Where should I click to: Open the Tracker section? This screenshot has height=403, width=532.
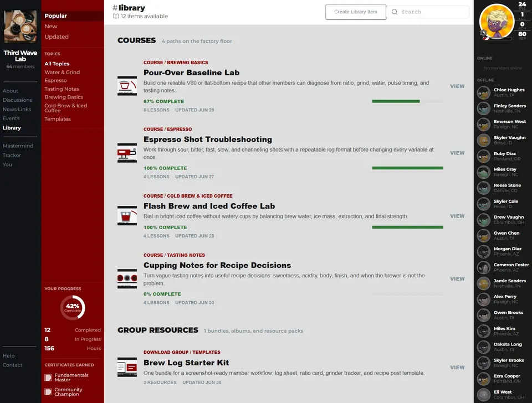pos(12,155)
